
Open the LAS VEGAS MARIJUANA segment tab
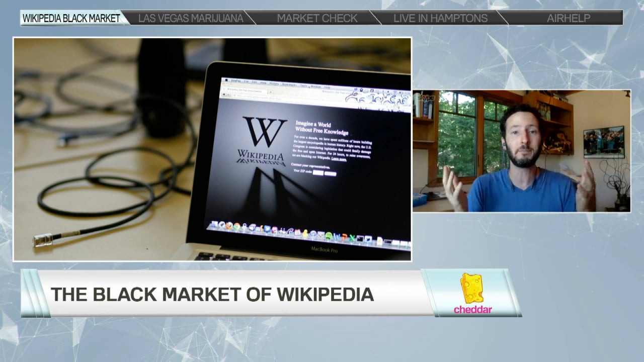pos(191,18)
